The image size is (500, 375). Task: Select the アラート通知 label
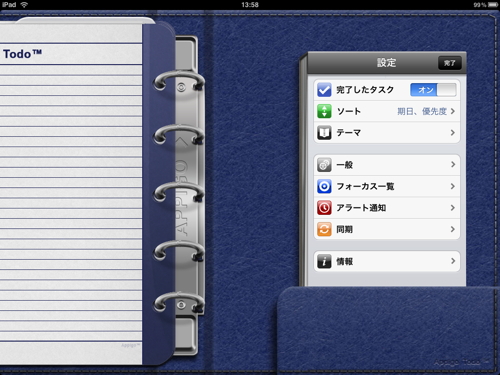click(361, 208)
